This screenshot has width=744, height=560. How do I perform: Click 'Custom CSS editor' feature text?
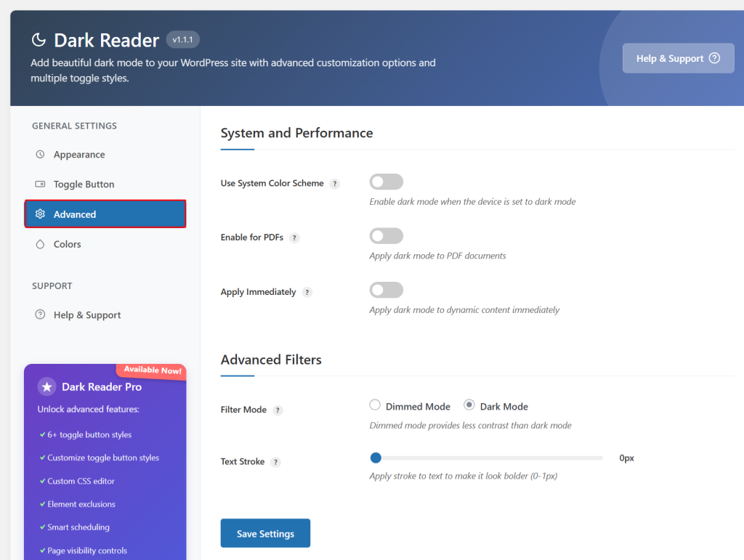(81, 481)
